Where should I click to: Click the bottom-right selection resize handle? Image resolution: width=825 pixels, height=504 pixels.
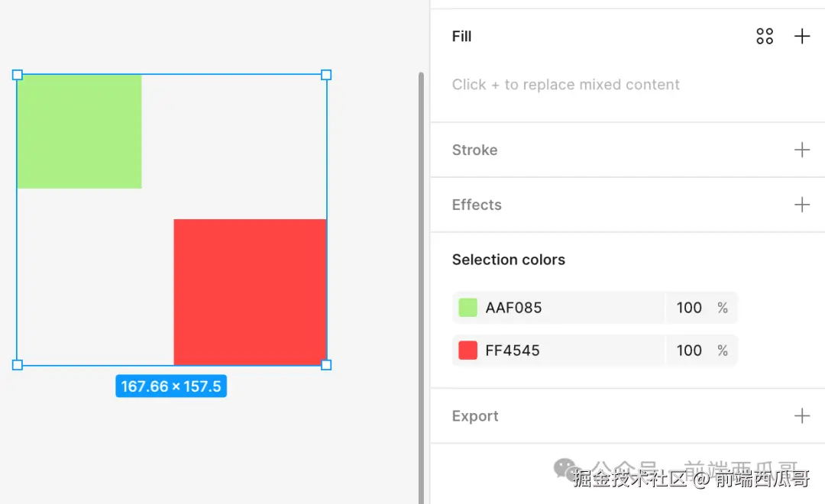click(326, 365)
